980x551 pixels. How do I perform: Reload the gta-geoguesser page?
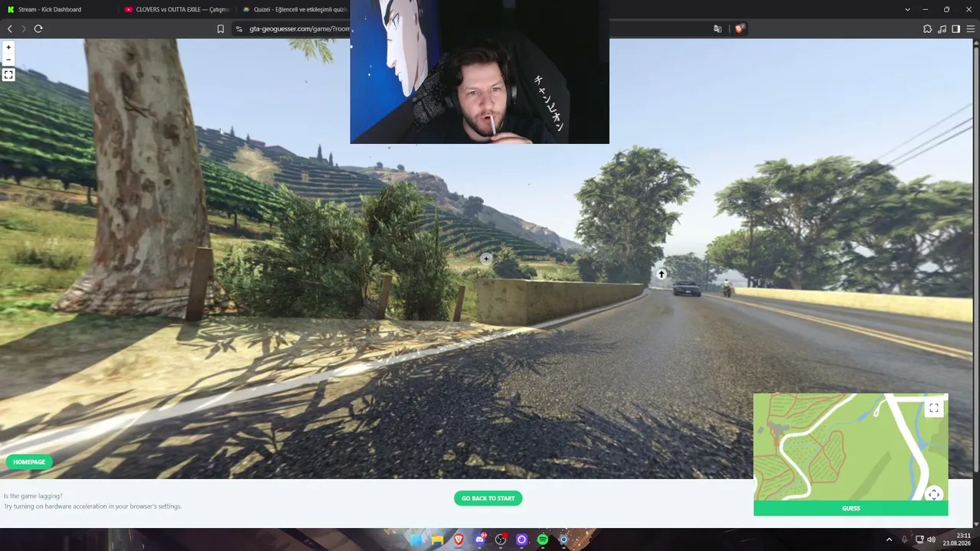(x=38, y=29)
